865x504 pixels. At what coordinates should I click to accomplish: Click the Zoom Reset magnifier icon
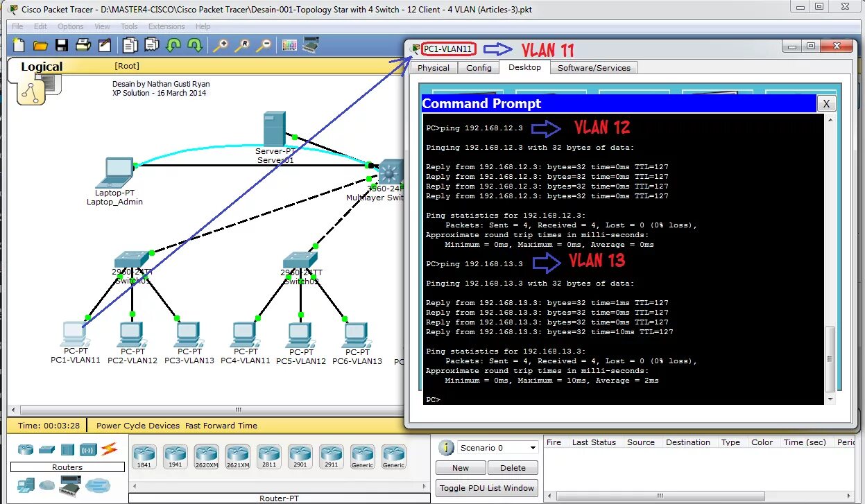(x=242, y=46)
